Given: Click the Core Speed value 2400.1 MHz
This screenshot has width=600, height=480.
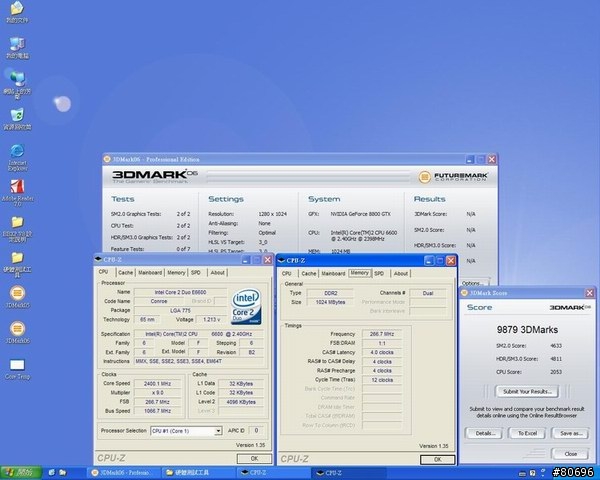Looking at the screenshot, I should pos(157,384).
